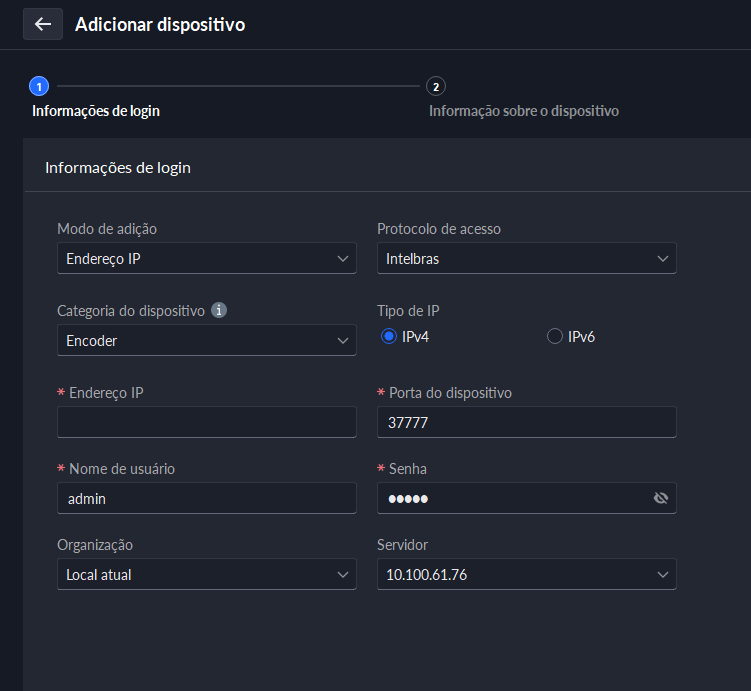Select the IPv6 radio button

[x=555, y=337]
